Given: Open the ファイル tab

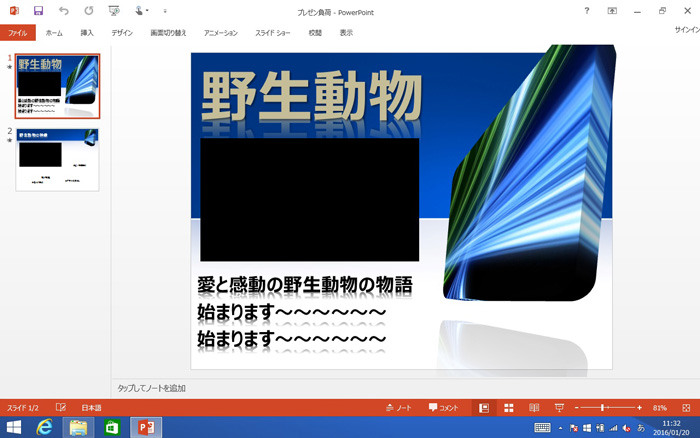Looking at the screenshot, I should (x=18, y=33).
